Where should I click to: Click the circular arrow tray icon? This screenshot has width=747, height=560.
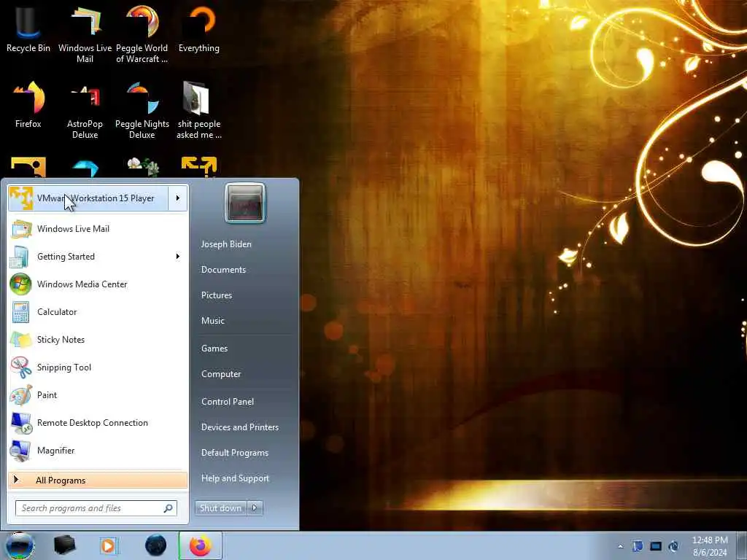673,546
